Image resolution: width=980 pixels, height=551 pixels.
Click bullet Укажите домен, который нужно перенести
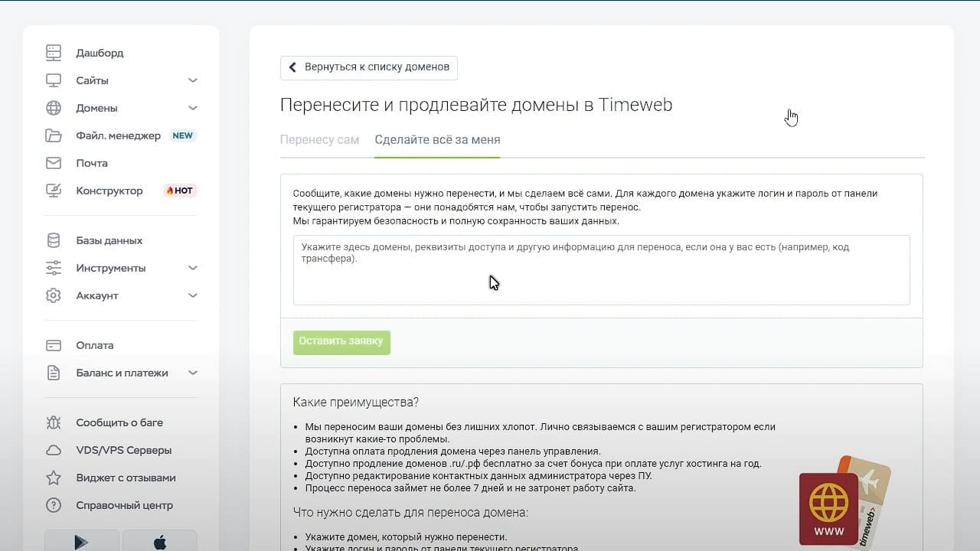point(406,537)
